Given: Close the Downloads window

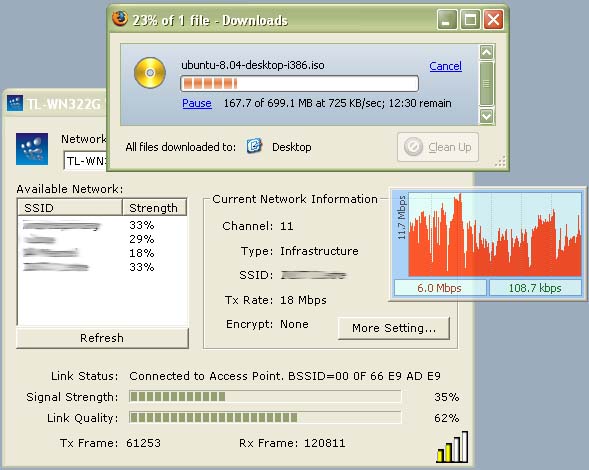Looking at the screenshot, I should [x=494, y=19].
